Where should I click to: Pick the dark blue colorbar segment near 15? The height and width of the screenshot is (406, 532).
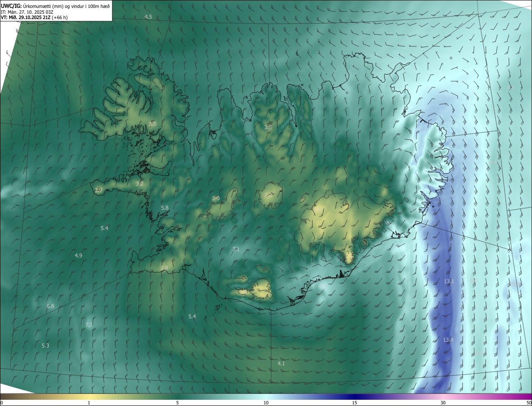(355, 397)
